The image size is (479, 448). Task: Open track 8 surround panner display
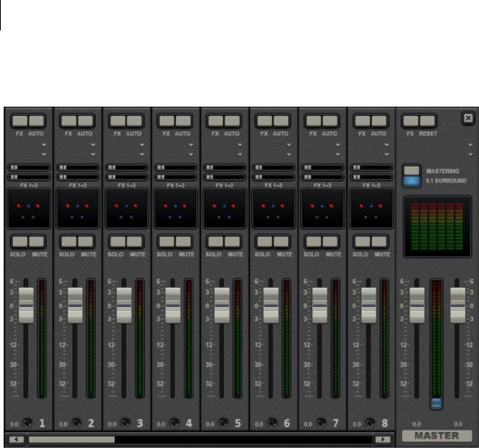pos(371,209)
